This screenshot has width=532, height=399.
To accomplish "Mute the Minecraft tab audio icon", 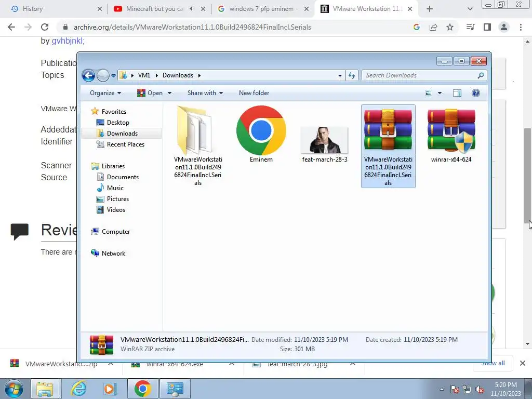I will tap(192, 9).
